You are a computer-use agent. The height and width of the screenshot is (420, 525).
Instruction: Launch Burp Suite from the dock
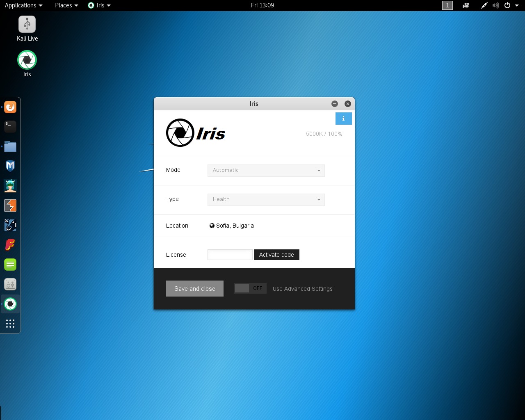click(x=10, y=205)
